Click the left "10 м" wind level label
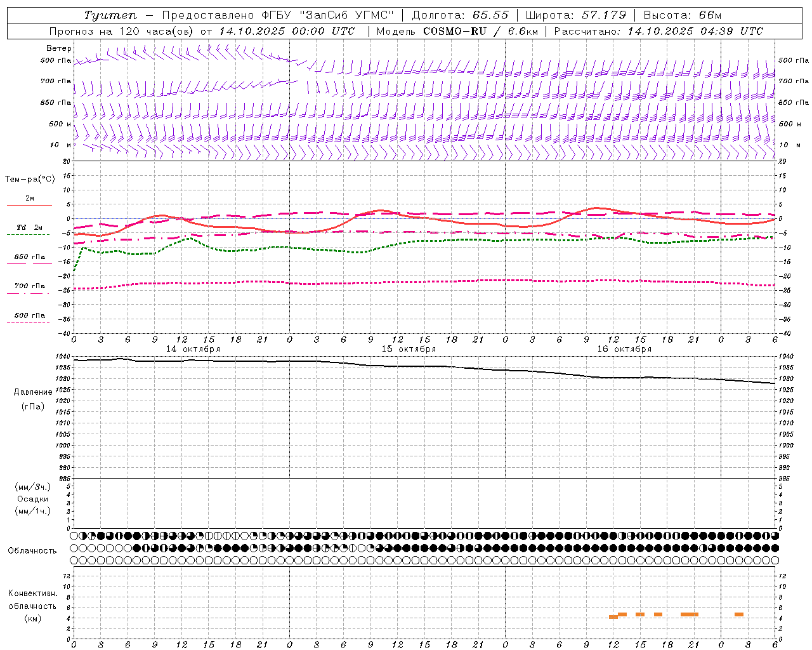This screenshot has height=650, width=812. click(61, 145)
